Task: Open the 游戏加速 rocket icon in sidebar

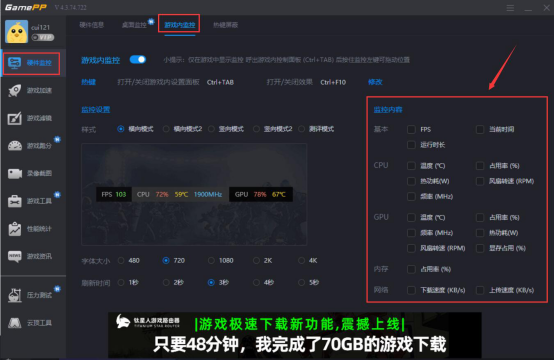Action: pyautogui.click(x=14, y=90)
